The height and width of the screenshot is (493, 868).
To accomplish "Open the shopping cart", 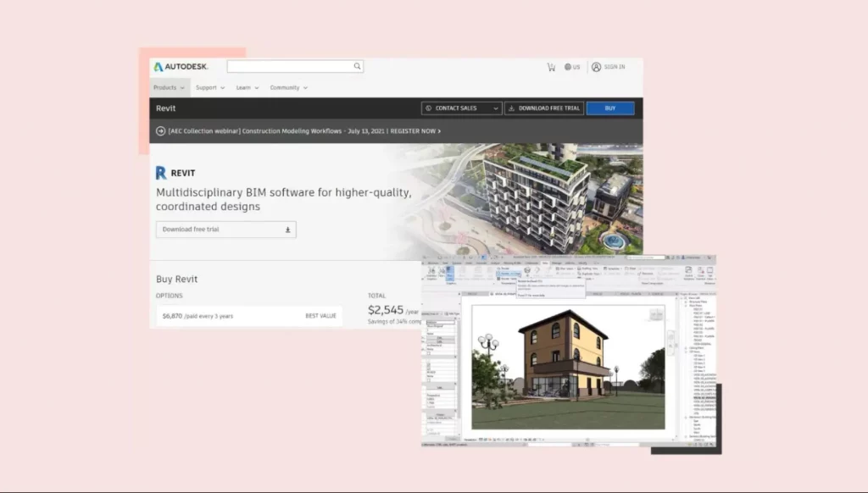I will [551, 67].
